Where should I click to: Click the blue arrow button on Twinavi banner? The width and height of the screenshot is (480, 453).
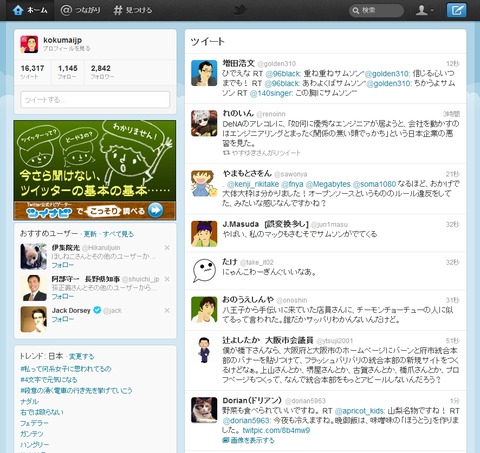click(155, 211)
